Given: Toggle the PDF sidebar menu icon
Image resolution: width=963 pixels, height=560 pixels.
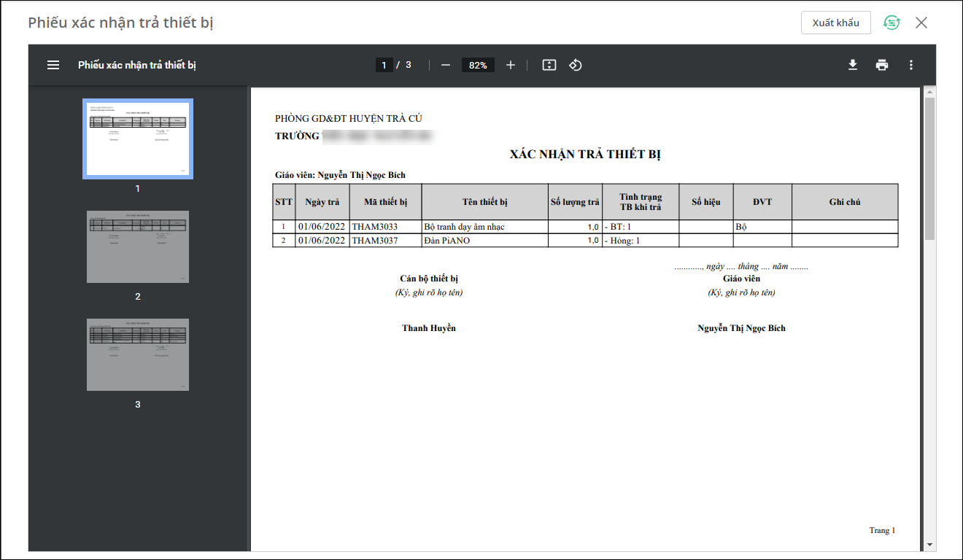Looking at the screenshot, I should tap(53, 65).
